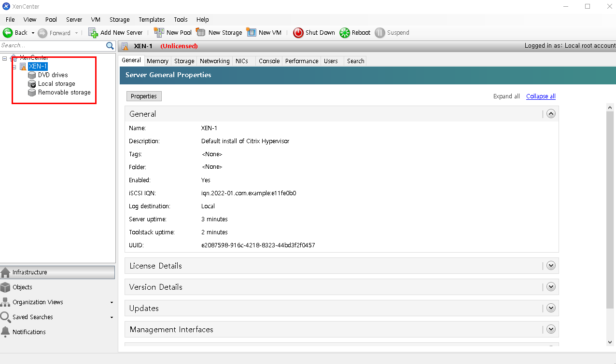This screenshot has width=616, height=364.
Task: Open the Tools menu
Action: pyautogui.click(x=181, y=20)
